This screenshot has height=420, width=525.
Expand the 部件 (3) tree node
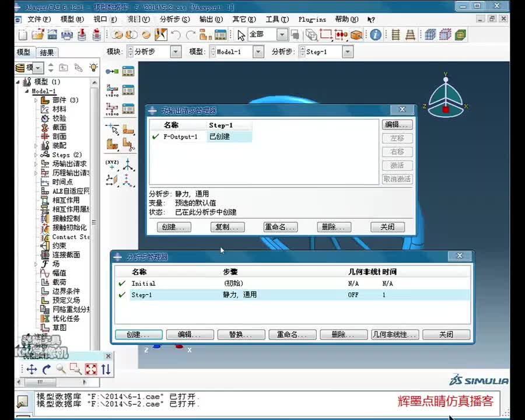(x=36, y=100)
